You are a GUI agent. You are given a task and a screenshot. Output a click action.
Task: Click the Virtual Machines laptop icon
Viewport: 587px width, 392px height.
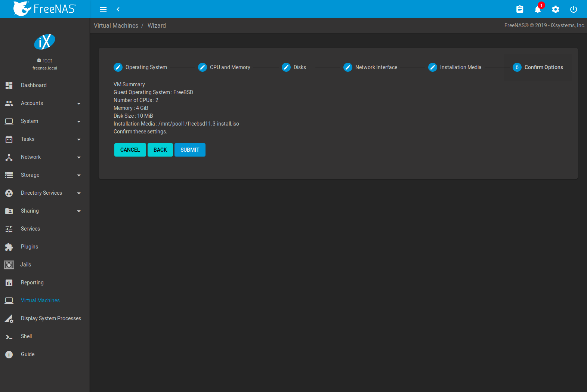coord(9,300)
